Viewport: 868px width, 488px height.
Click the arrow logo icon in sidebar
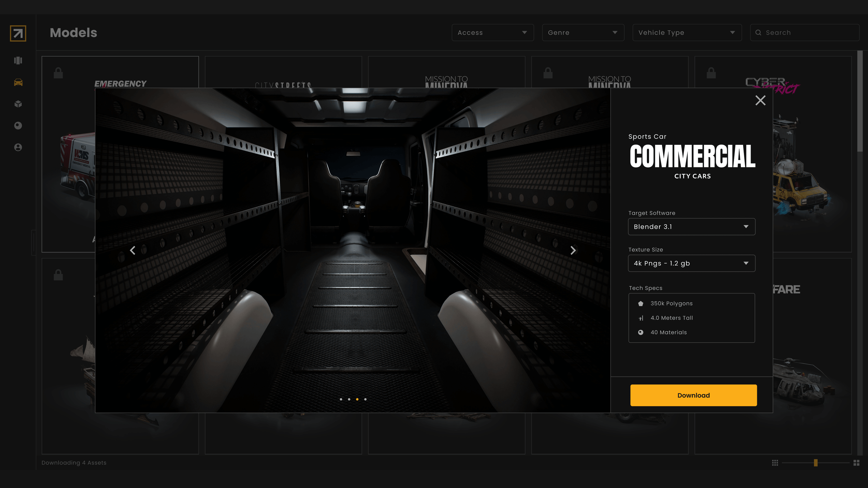pyautogui.click(x=18, y=33)
